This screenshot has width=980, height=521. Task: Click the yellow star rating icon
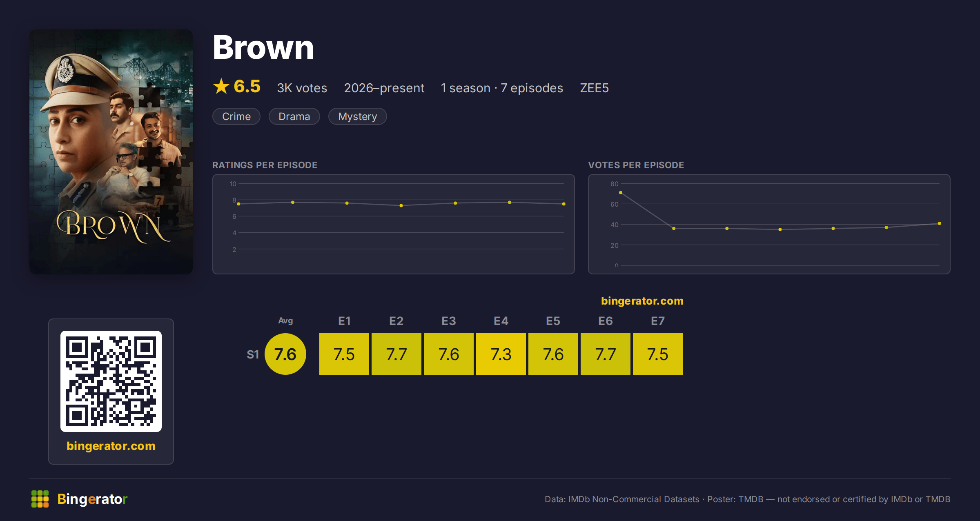(221, 86)
